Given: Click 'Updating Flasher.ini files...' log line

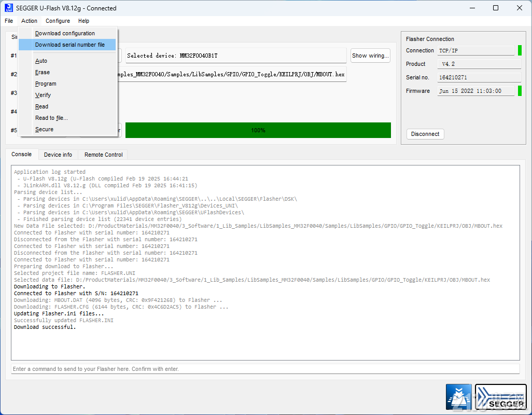Looking at the screenshot, I should tap(59, 313).
